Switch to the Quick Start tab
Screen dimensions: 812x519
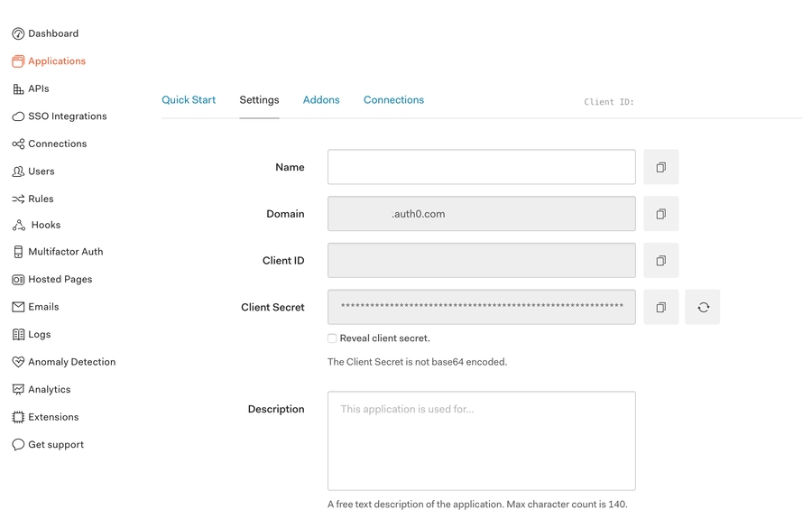(189, 100)
